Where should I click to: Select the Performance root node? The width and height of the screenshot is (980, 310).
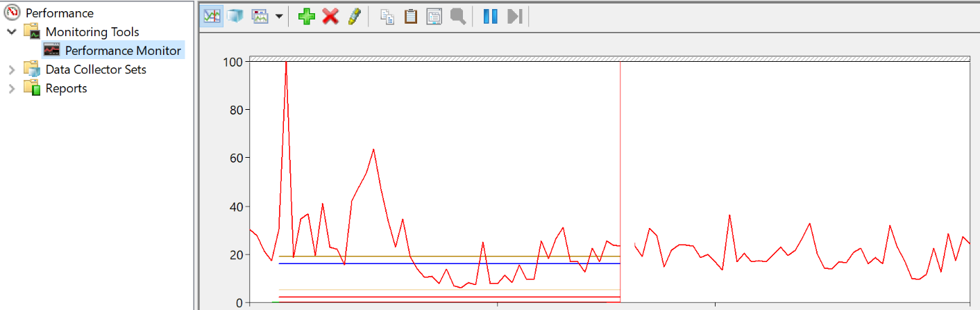pos(59,13)
